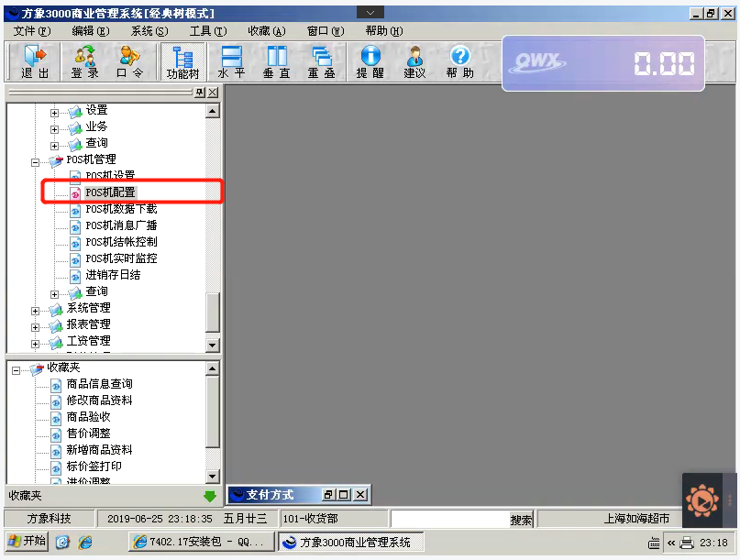
Task: Click the 收藏夹 root folder icon
Action: (37, 369)
